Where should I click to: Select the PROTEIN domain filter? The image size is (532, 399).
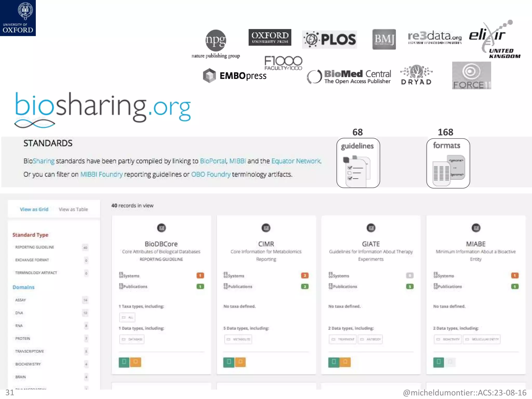(23, 338)
